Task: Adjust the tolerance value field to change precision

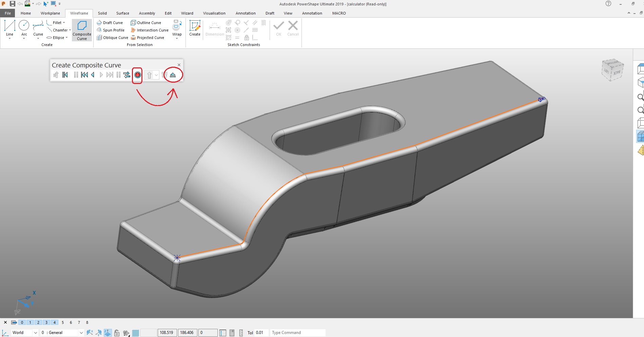Action: pos(260,333)
